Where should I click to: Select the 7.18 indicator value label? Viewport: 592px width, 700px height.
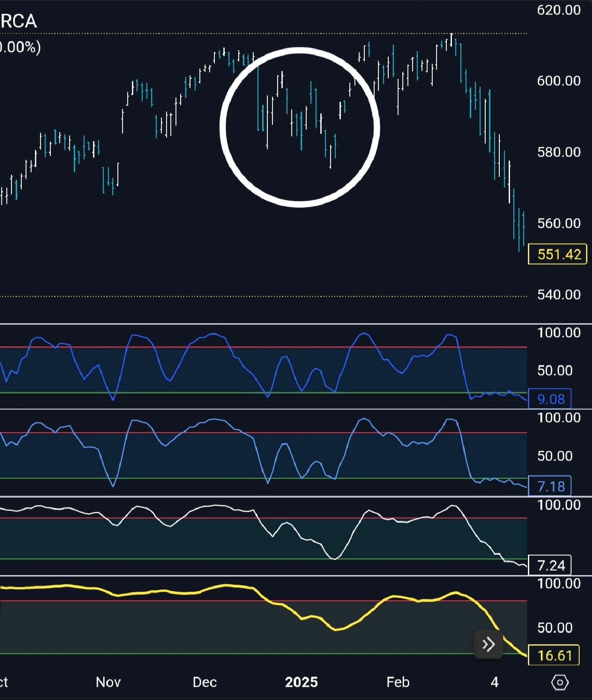point(550,486)
